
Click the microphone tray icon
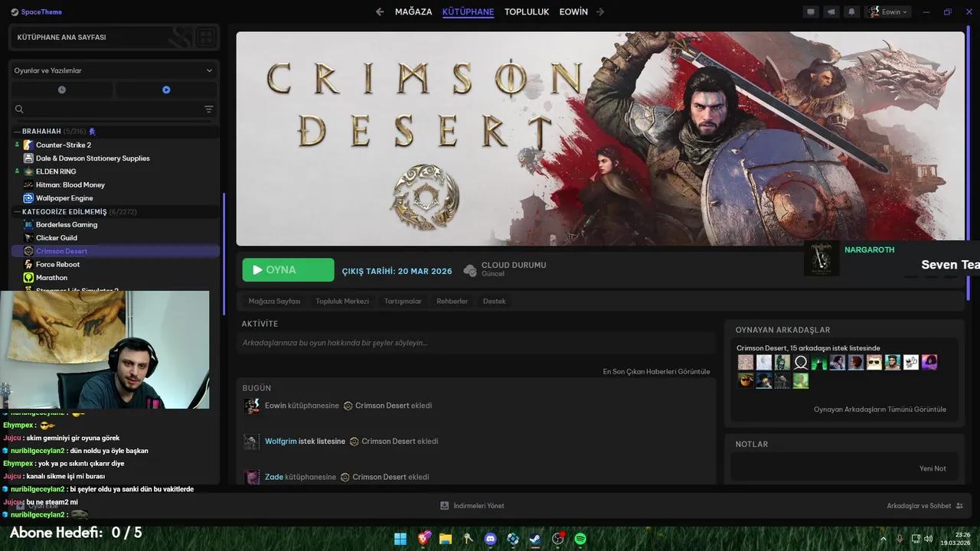[900, 539]
